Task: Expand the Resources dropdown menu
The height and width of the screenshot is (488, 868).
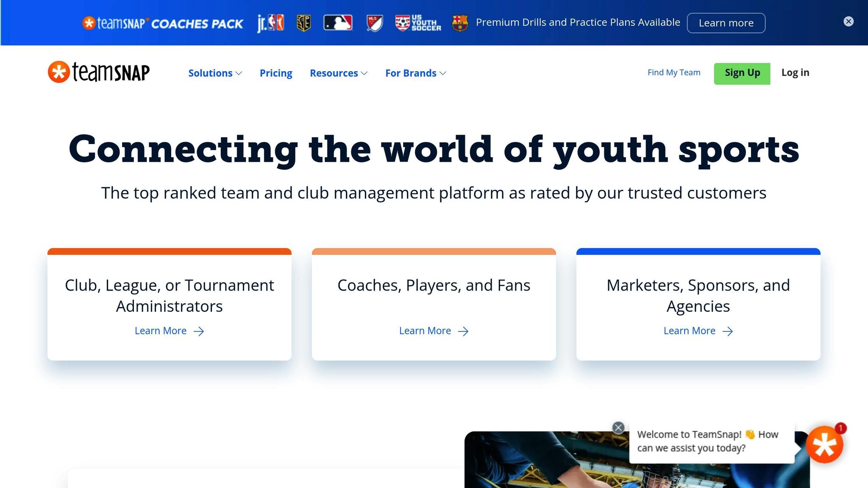Action: pyautogui.click(x=339, y=73)
